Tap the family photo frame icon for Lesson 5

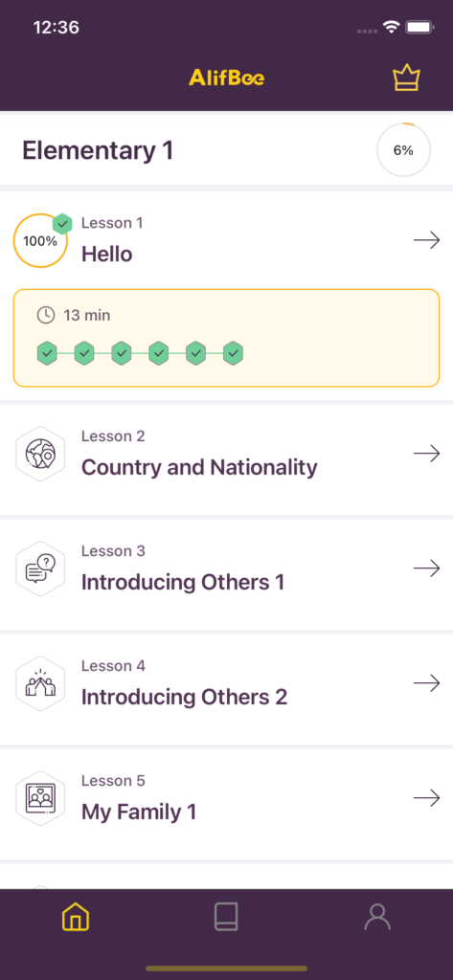point(40,799)
